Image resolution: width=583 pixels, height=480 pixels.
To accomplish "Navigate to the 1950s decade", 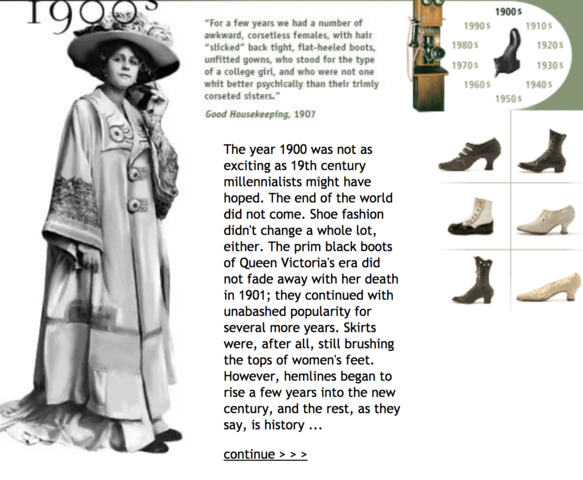I will (508, 99).
